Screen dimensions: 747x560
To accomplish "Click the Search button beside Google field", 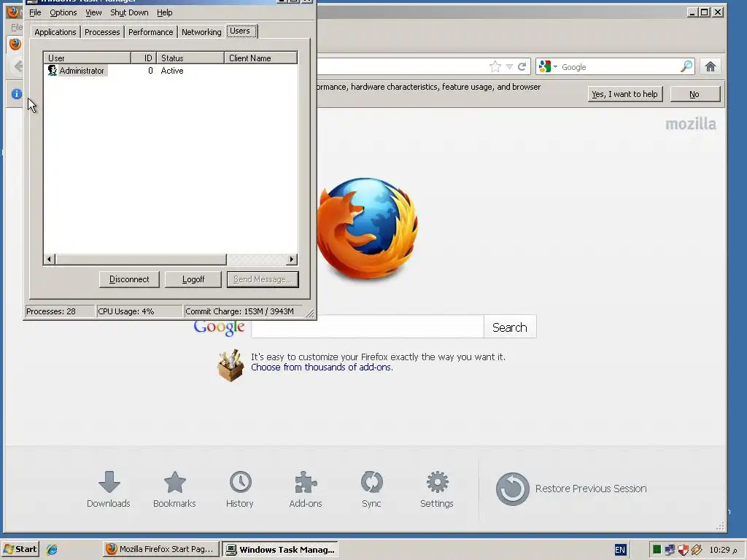I will [x=510, y=327].
